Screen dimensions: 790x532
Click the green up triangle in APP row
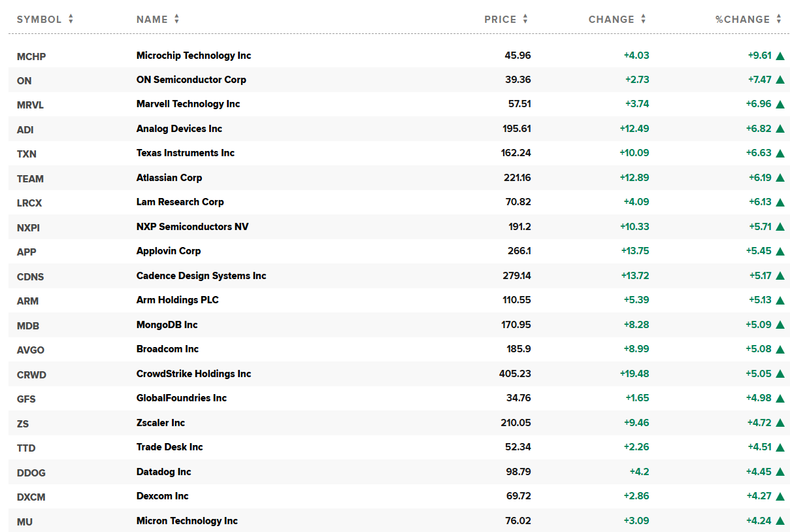click(x=780, y=251)
